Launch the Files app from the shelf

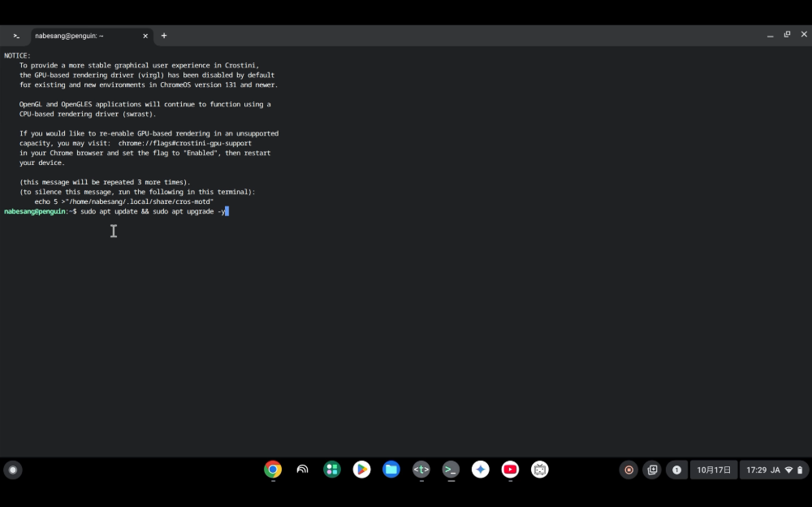[x=391, y=470]
